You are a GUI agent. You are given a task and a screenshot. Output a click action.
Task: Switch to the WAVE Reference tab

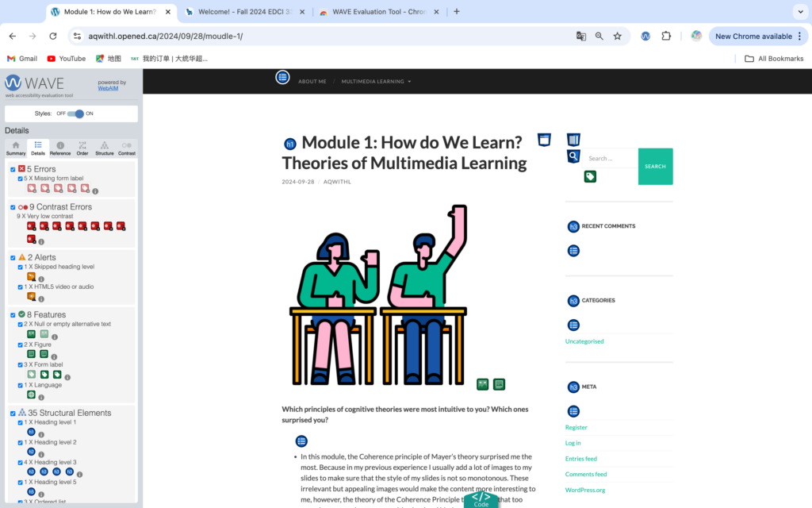[60, 148]
